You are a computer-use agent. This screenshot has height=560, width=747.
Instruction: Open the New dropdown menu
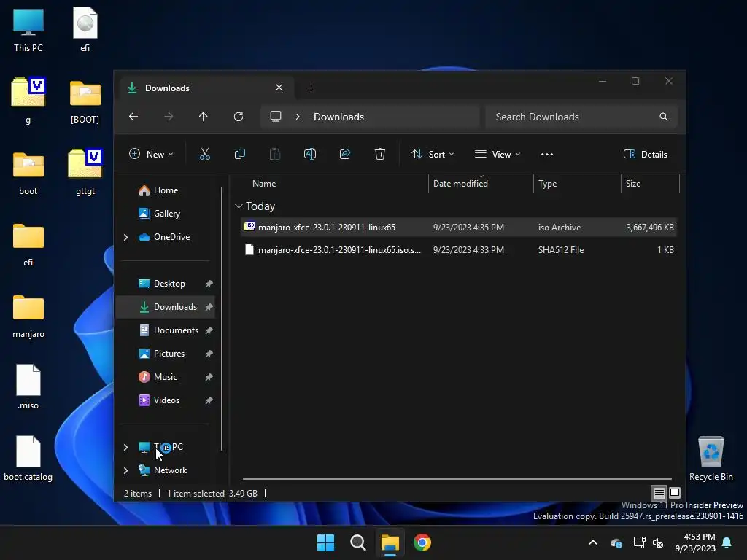[151, 155]
